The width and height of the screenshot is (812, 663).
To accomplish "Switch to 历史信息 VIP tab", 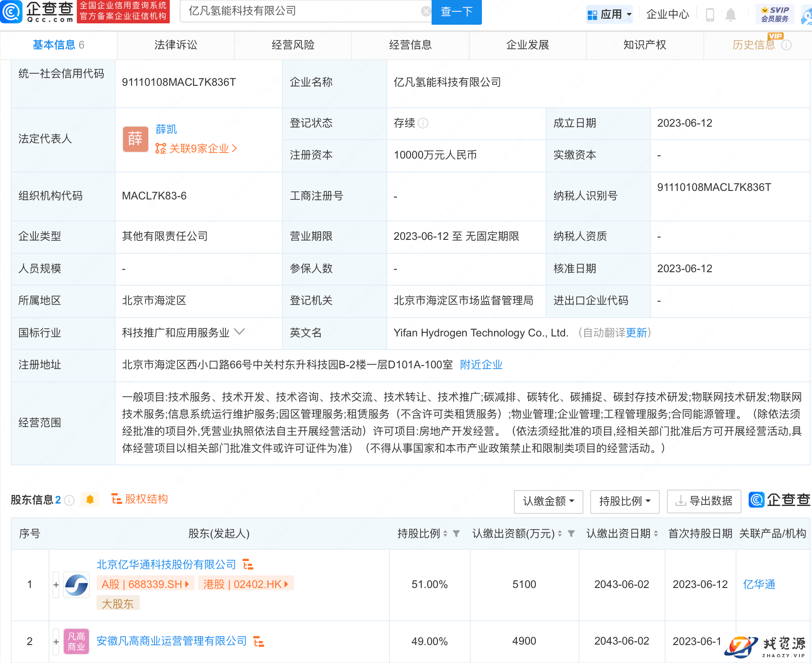I will coord(754,45).
